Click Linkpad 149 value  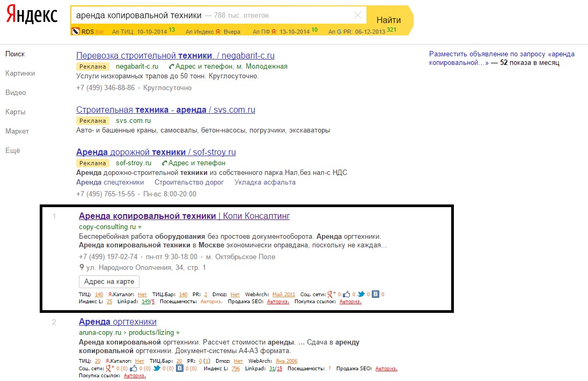tap(146, 302)
